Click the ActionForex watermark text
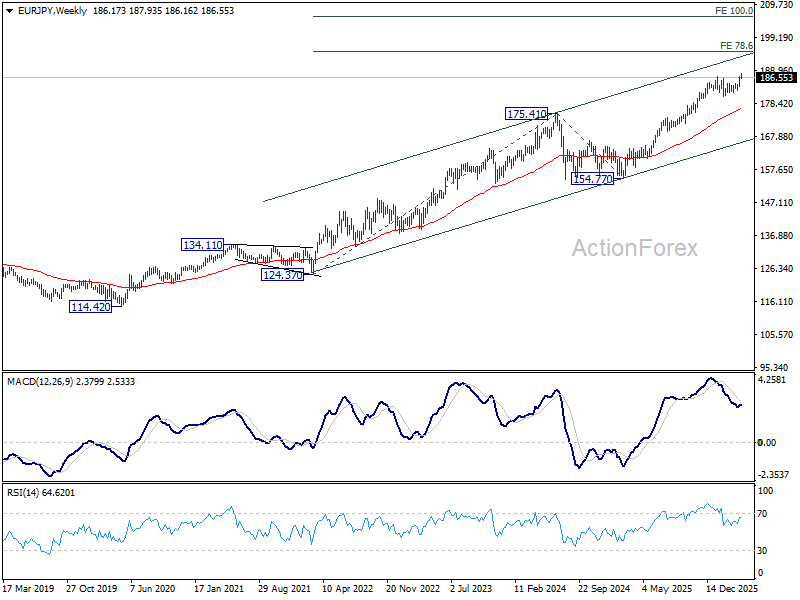Screen dimensions: 800x600 click(635, 248)
